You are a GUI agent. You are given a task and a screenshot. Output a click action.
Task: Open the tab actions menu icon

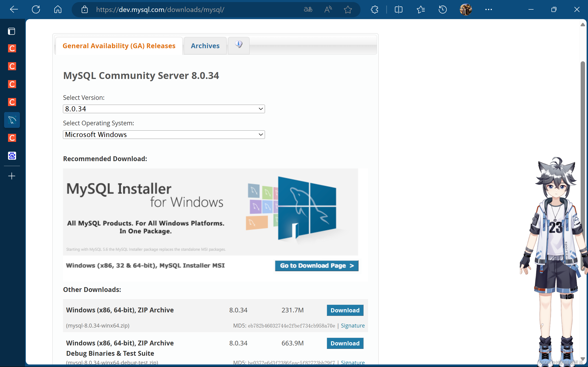pyautogui.click(x=11, y=31)
